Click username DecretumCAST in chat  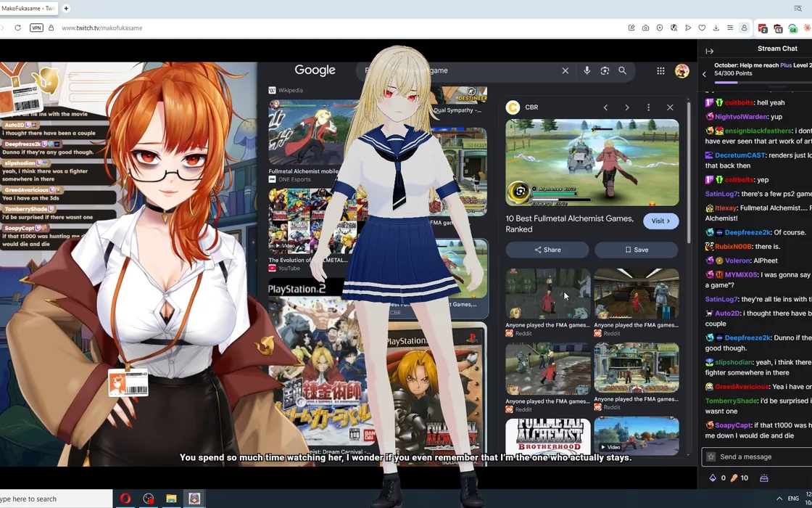click(740, 155)
